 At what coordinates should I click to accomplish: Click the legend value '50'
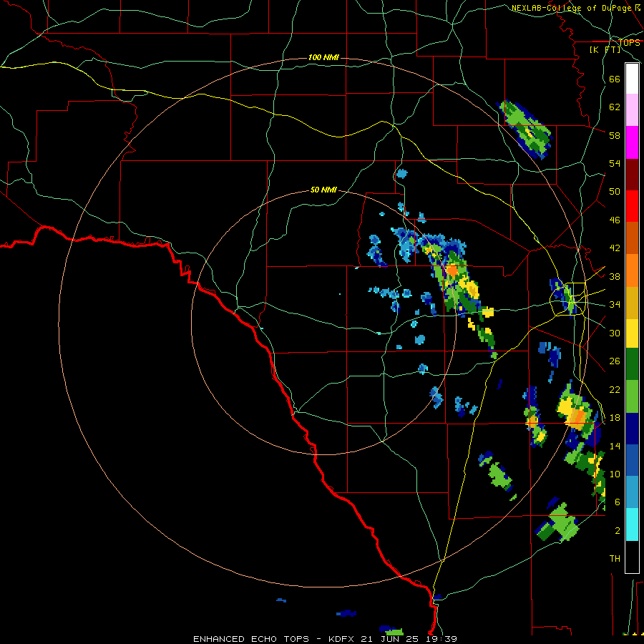click(x=615, y=192)
